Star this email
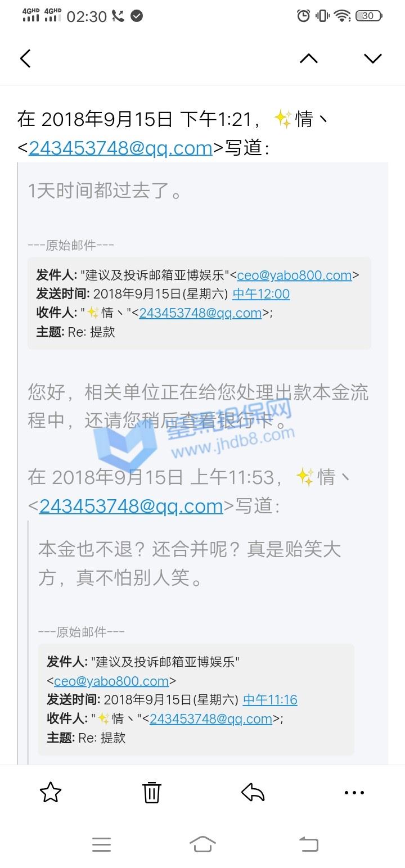The height and width of the screenshot is (868, 405). [x=51, y=793]
